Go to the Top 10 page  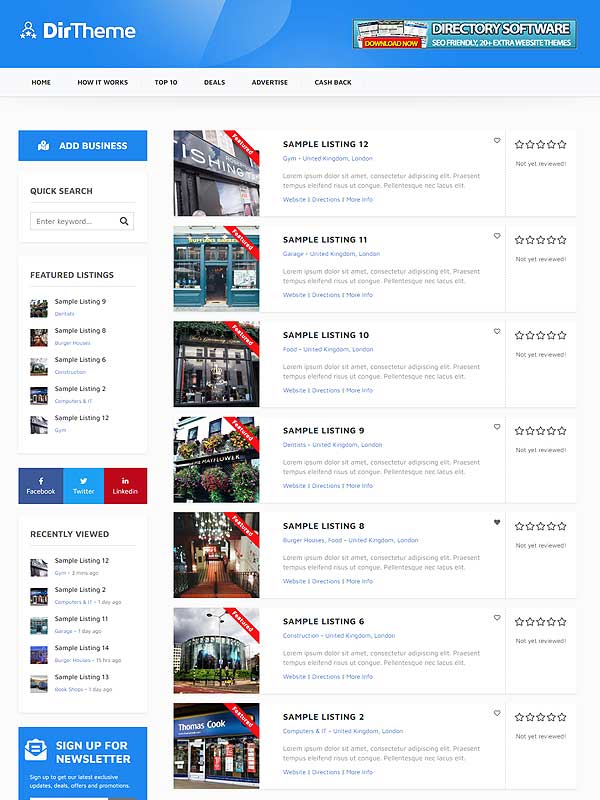pyautogui.click(x=166, y=83)
